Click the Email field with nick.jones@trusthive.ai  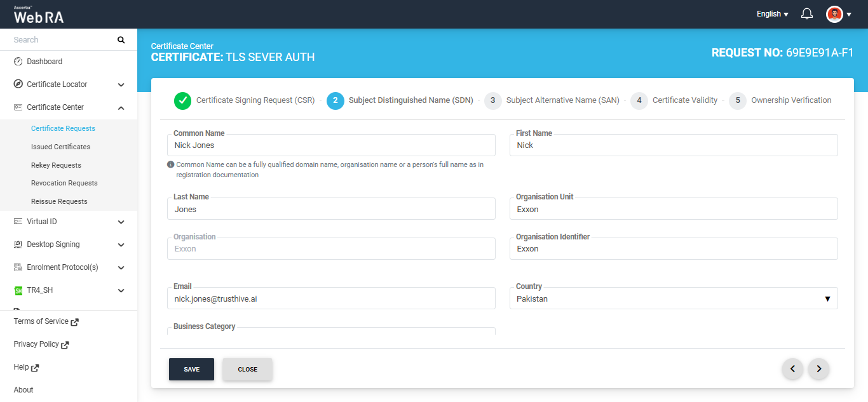coord(331,298)
